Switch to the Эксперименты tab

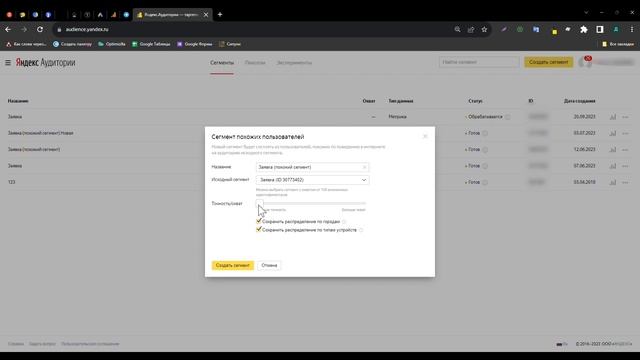(294, 63)
